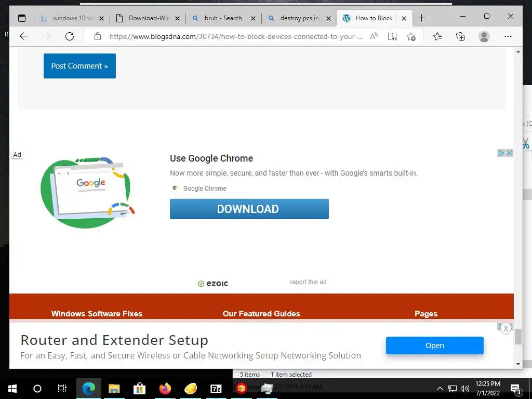Screen dimensions: 532x399
Task: Open the volume speaker tray icon
Action: pyautogui.click(x=465, y=389)
